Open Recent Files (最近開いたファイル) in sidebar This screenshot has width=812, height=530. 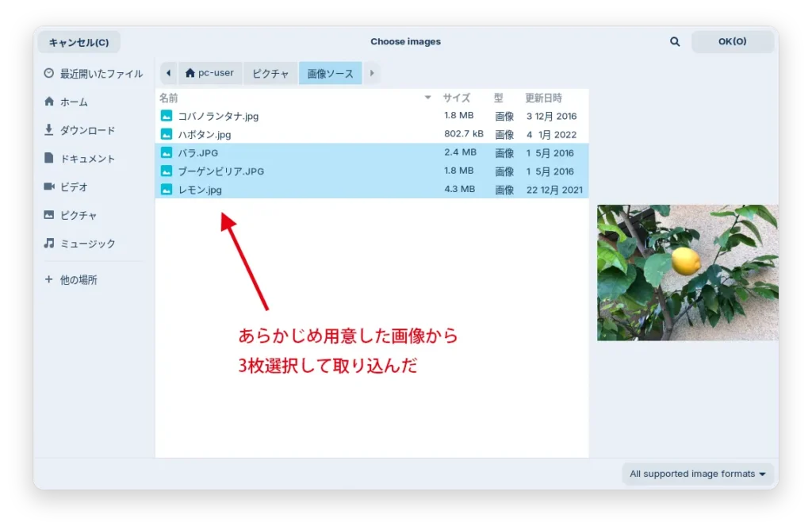click(x=93, y=74)
